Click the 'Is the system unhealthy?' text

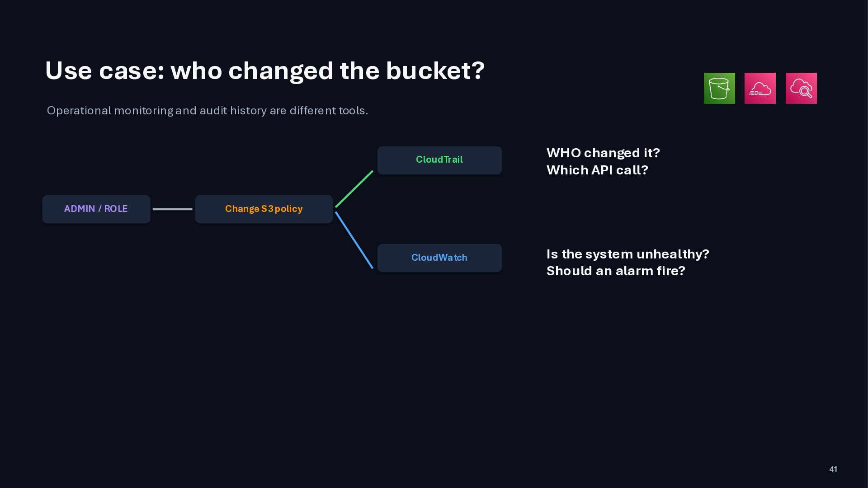[628, 254]
